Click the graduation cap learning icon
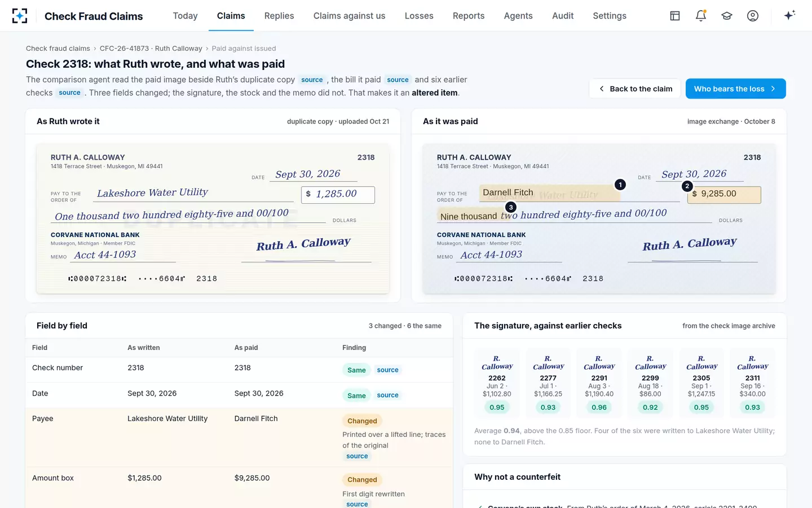The image size is (812, 508). tap(727, 16)
